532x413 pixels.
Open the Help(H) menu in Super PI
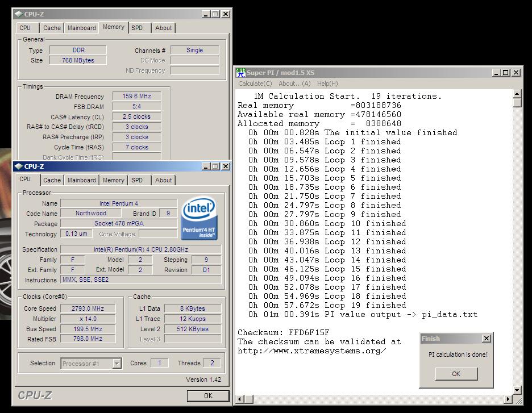click(327, 84)
